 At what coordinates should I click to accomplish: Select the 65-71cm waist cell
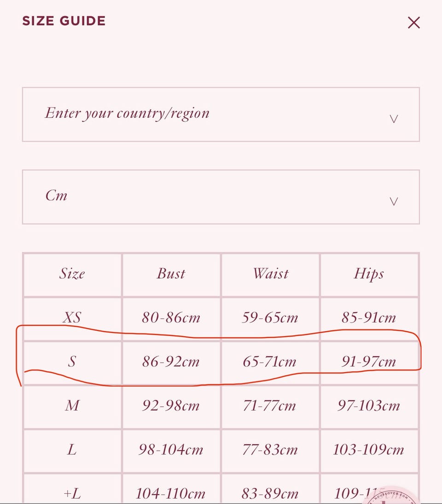pos(270,362)
